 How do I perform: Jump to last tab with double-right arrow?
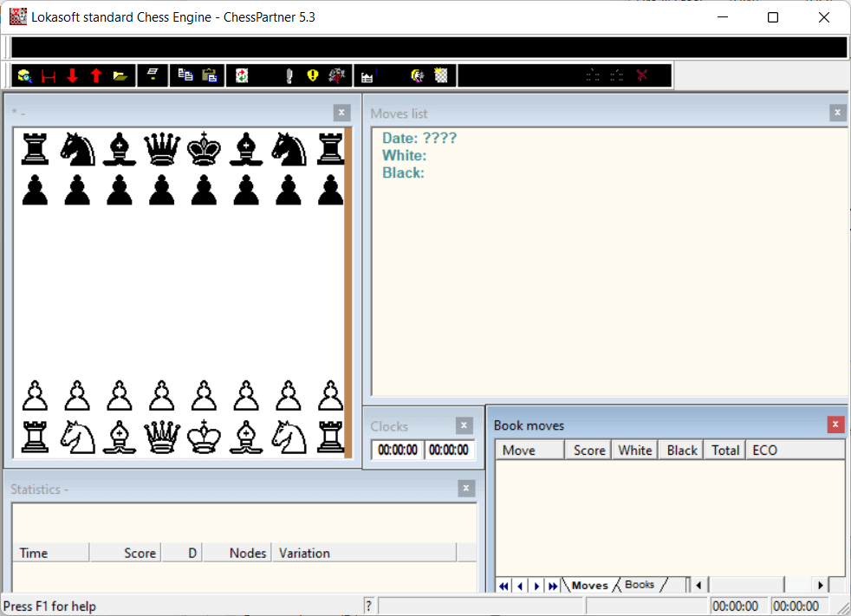coord(553,586)
